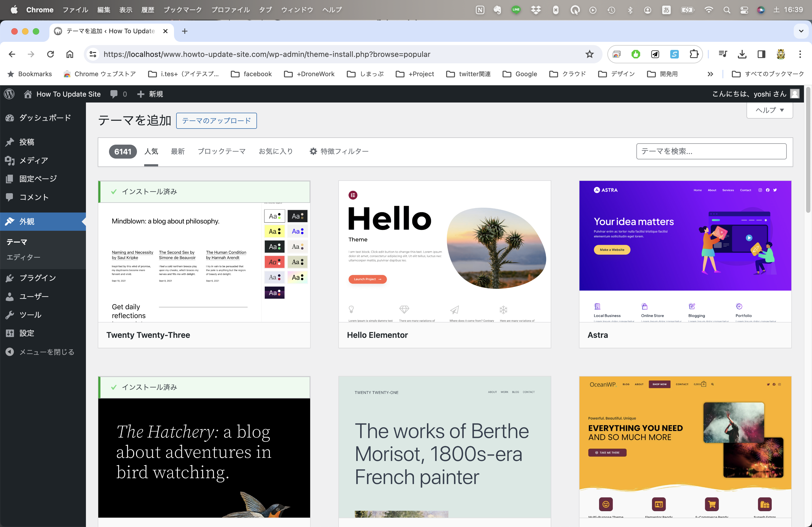Open Chrome extensions puzzle icon

point(694,54)
